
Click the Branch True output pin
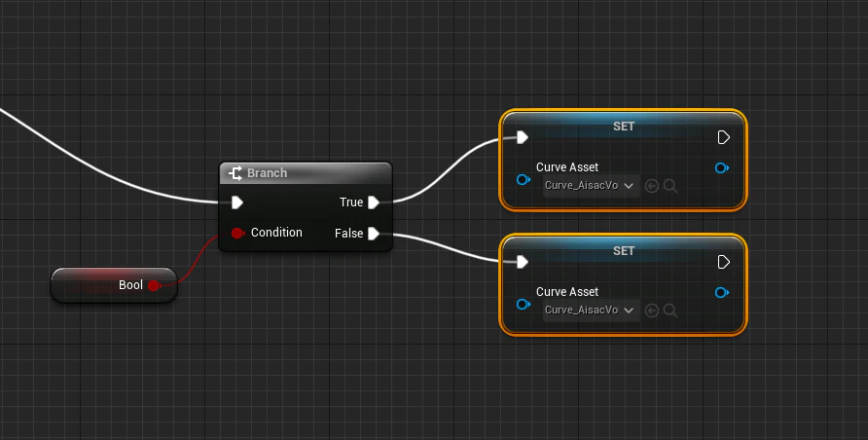click(374, 202)
